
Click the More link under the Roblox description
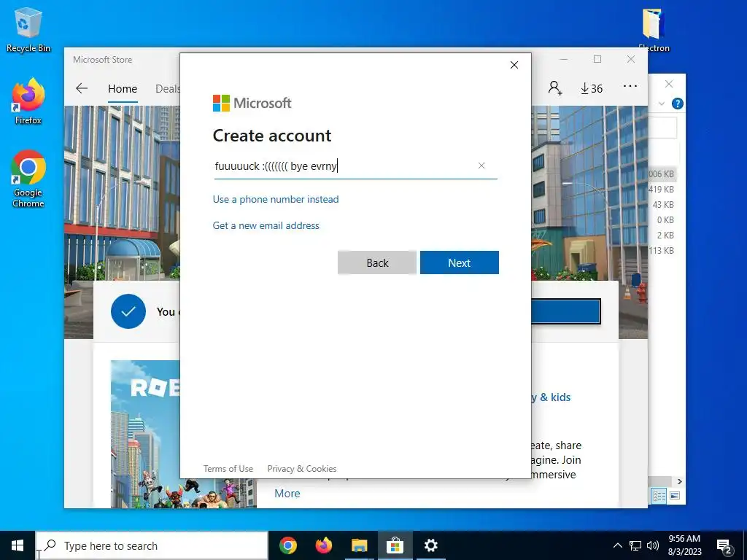[x=287, y=494]
